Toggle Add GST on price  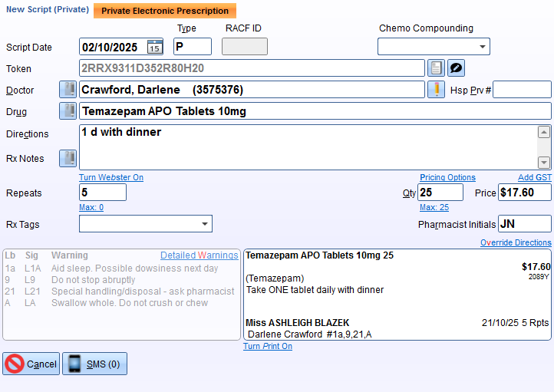click(534, 177)
